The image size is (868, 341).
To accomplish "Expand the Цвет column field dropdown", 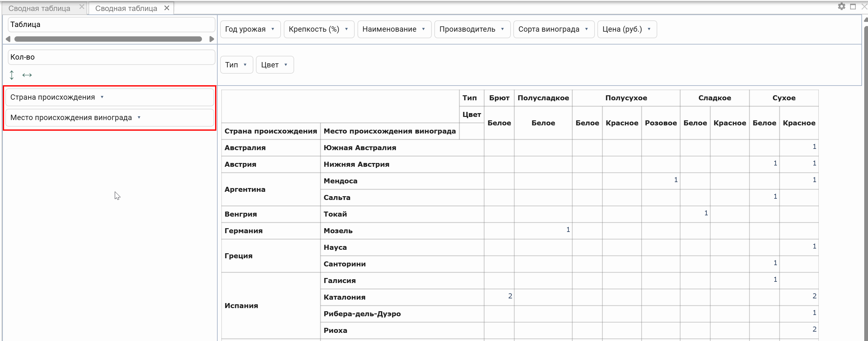I will (x=286, y=65).
